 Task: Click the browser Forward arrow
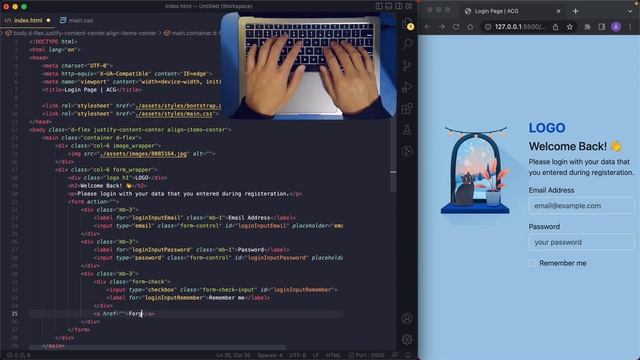[442, 27]
